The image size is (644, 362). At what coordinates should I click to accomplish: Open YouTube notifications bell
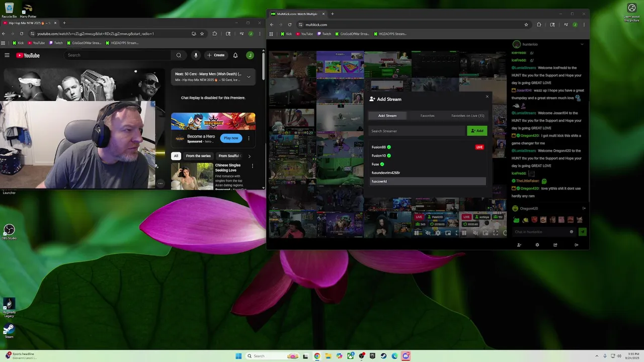point(235,55)
